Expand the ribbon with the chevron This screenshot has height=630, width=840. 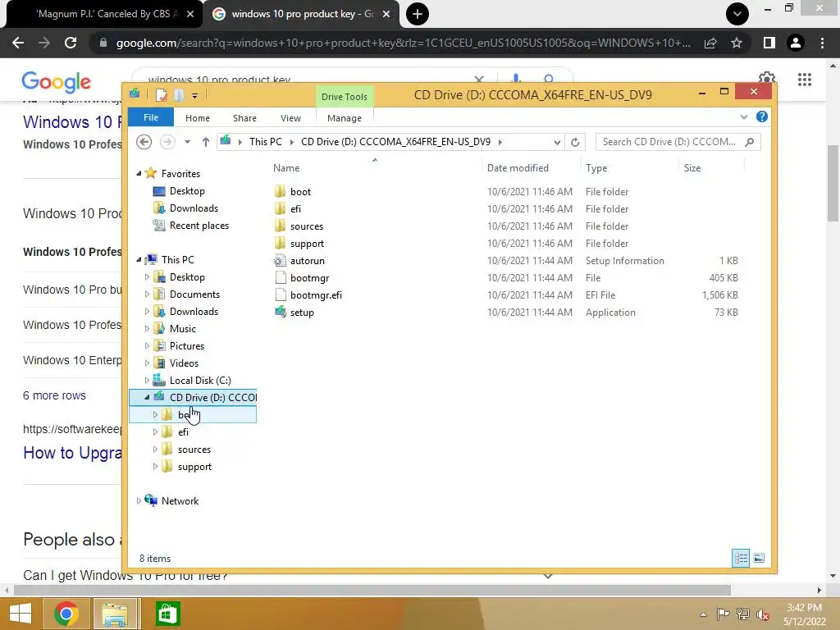(x=743, y=116)
